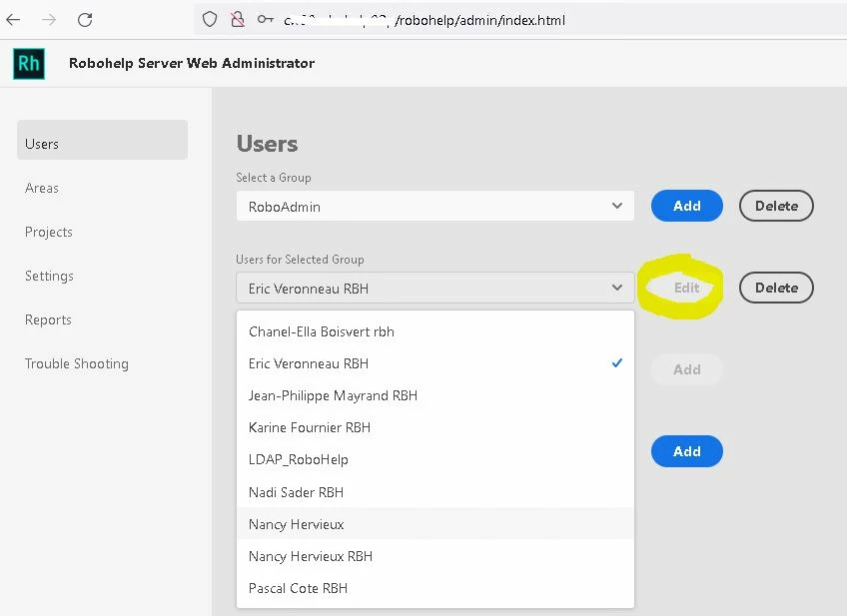The image size is (847, 616).
Task: Click the browser Back arrow
Action: point(13,20)
